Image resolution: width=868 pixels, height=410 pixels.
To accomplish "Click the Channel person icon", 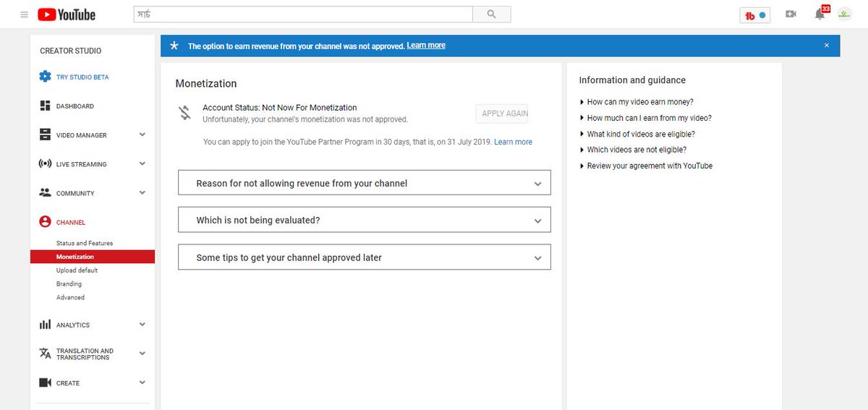I will 45,222.
